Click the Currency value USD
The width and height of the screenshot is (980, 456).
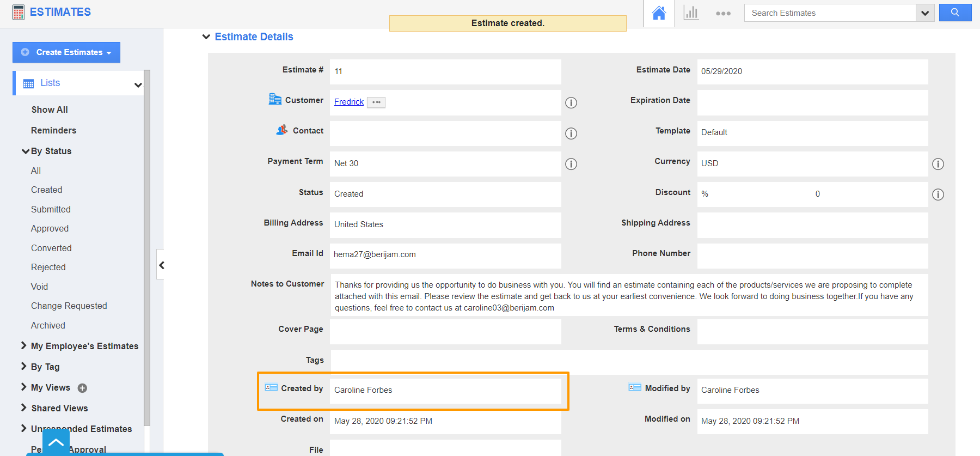[709, 163]
